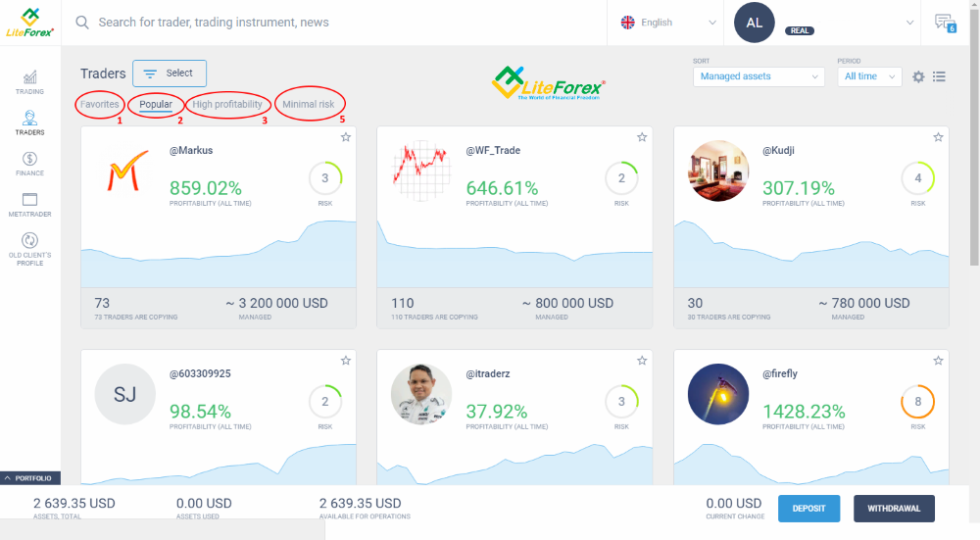Click the Deposit button
The height and width of the screenshot is (540, 980).
tap(808, 509)
